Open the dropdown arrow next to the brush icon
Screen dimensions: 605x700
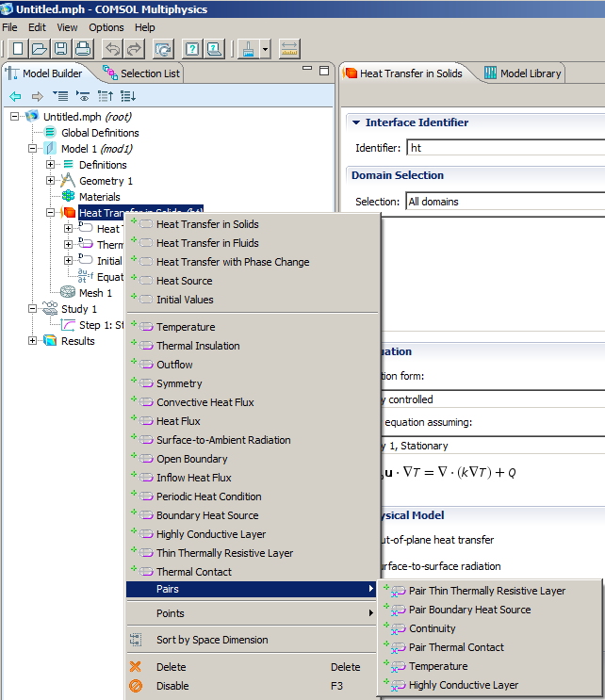pos(266,48)
